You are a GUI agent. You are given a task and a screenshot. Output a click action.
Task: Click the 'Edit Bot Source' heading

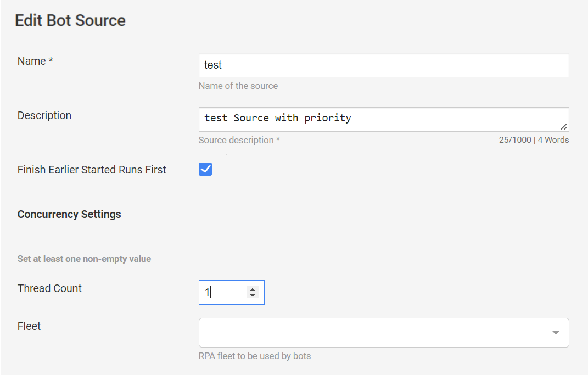70,21
